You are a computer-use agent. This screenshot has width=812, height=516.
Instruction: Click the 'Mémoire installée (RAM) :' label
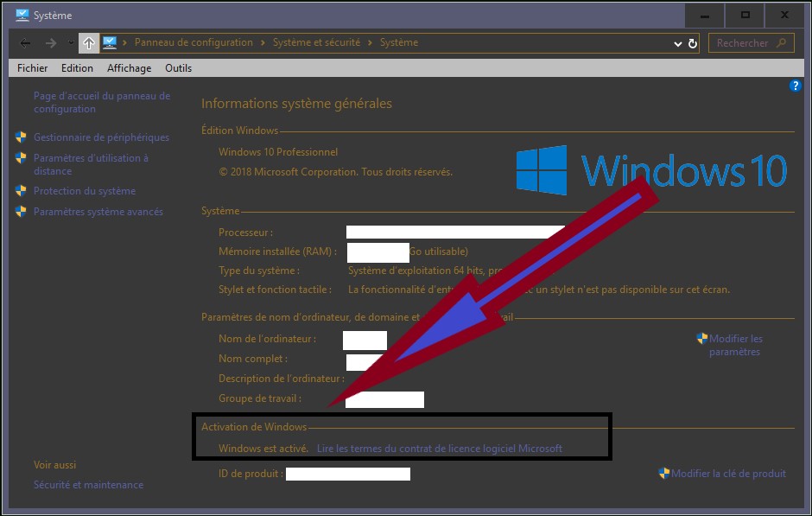click(x=277, y=252)
